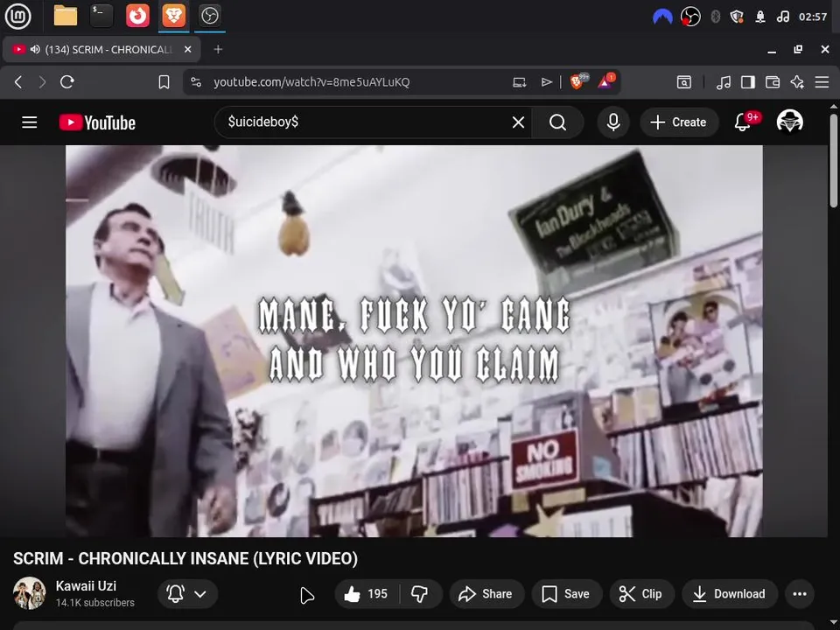Switch to the Brave browser panel icon
This screenshot has width=840, height=630.
[x=173, y=16]
